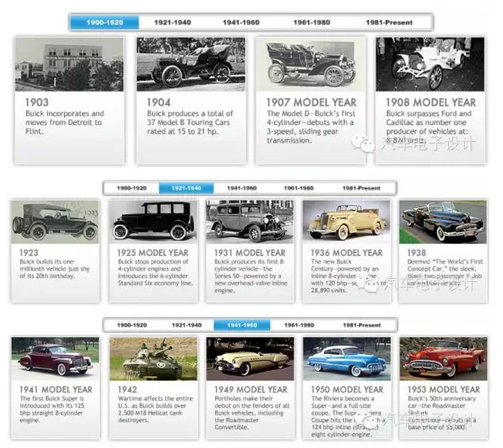503x448 pixels.
Task: Open the 1931 Series 50 car photo
Action: pyautogui.click(x=250, y=222)
